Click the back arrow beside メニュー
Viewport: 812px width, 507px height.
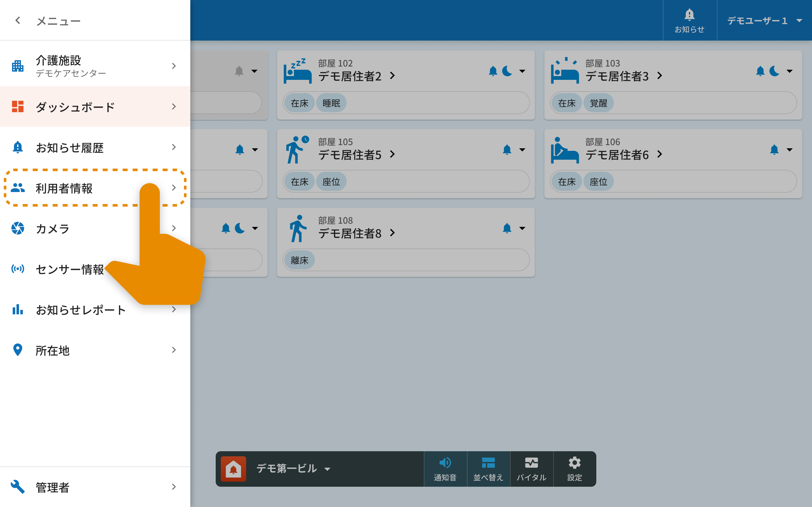coord(18,21)
